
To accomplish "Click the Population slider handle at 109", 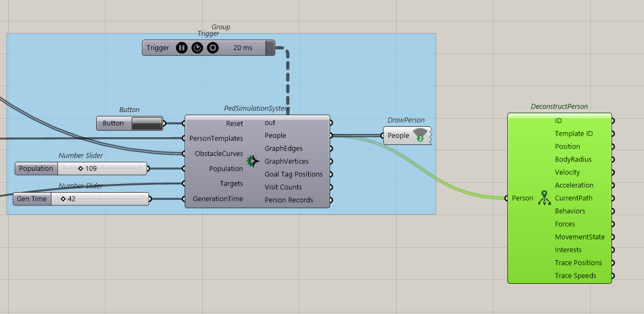I will pyautogui.click(x=80, y=169).
